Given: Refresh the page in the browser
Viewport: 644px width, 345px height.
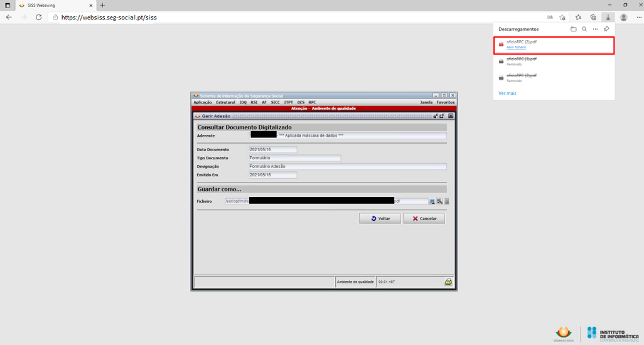Looking at the screenshot, I should click(x=39, y=17).
